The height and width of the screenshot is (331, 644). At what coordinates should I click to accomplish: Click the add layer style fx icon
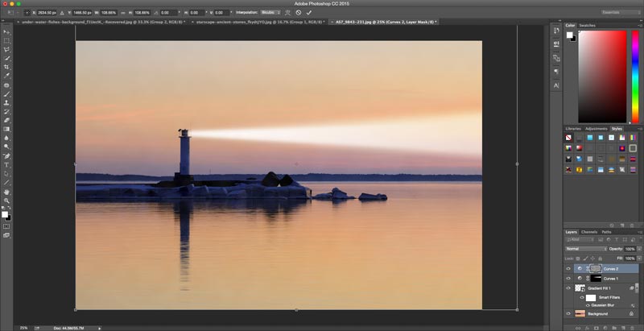tap(587, 328)
